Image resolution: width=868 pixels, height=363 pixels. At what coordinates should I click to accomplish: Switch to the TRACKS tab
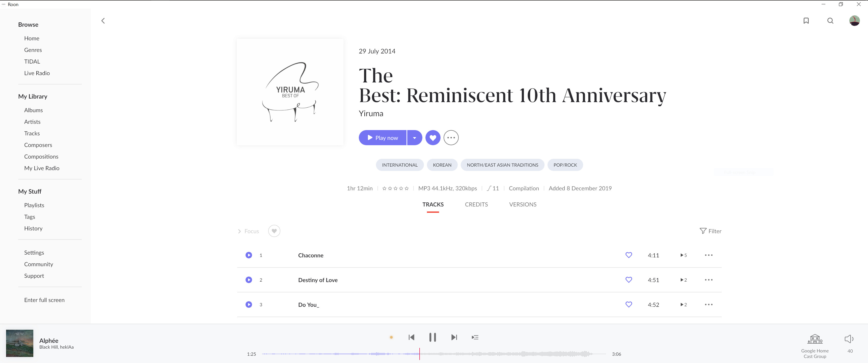click(x=433, y=204)
